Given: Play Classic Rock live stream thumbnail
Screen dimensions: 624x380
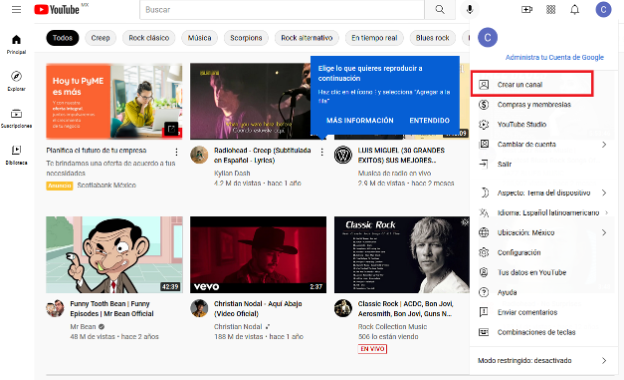Looking at the screenshot, I should [x=402, y=255].
